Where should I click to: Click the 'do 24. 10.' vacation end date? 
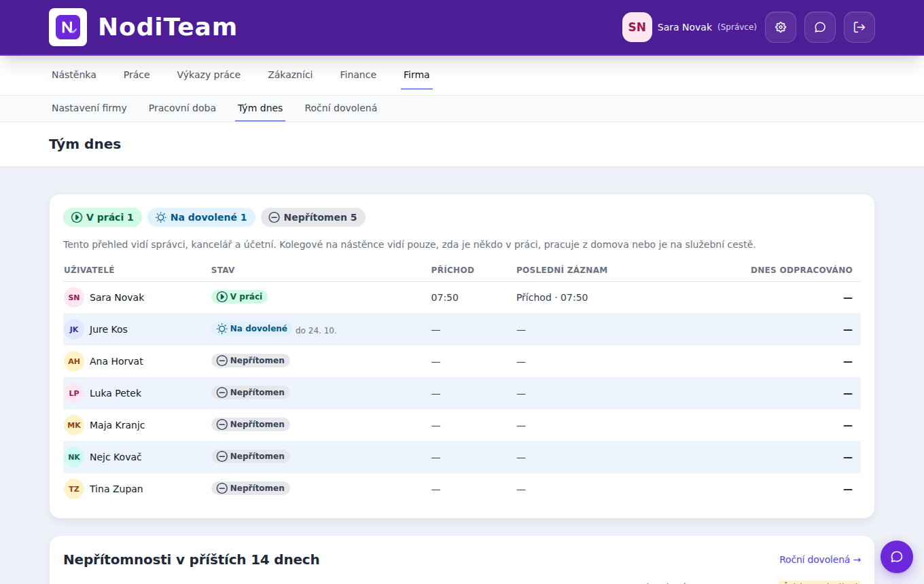pyautogui.click(x=316, y=330)
